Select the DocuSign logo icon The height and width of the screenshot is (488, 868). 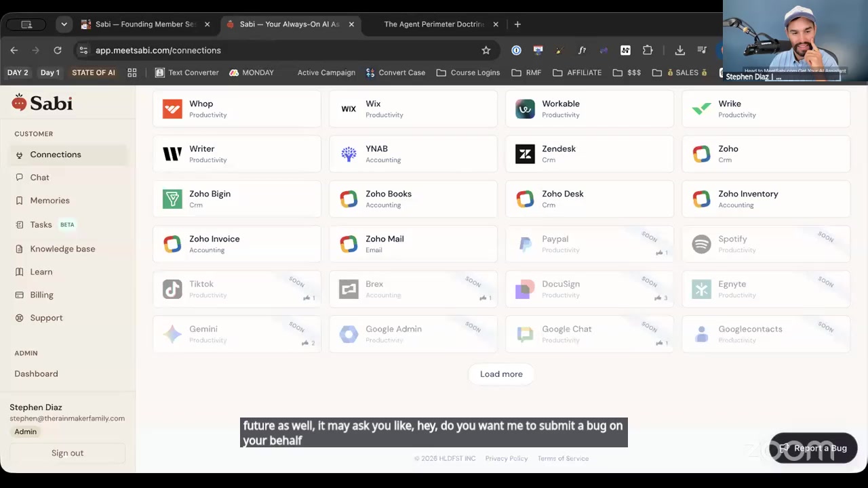[x=525, y=289]
